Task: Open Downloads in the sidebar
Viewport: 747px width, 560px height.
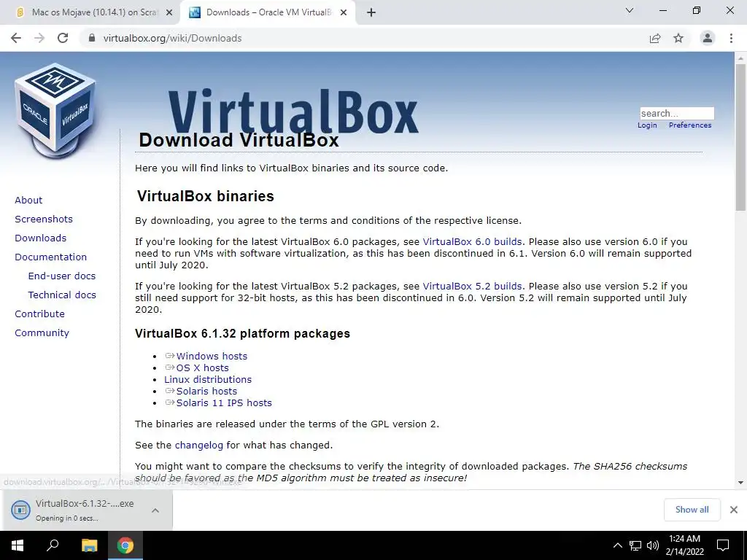Action: tap(41, 238)
